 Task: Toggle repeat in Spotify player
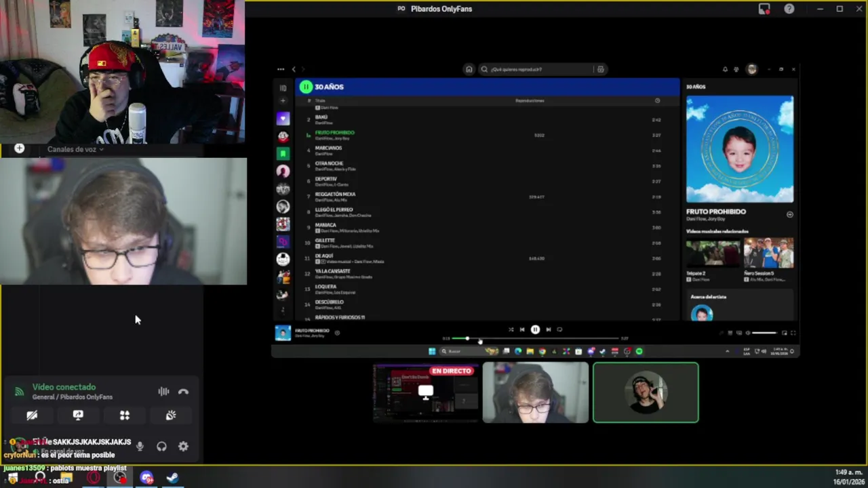pyautogui.click(x=559, y=329)
